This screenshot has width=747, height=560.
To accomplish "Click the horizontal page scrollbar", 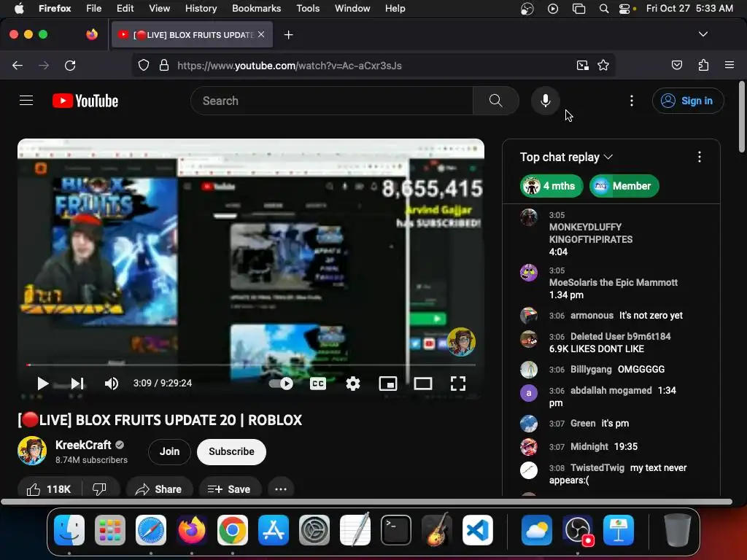I will pyautogui.click(x=366, y=502).
